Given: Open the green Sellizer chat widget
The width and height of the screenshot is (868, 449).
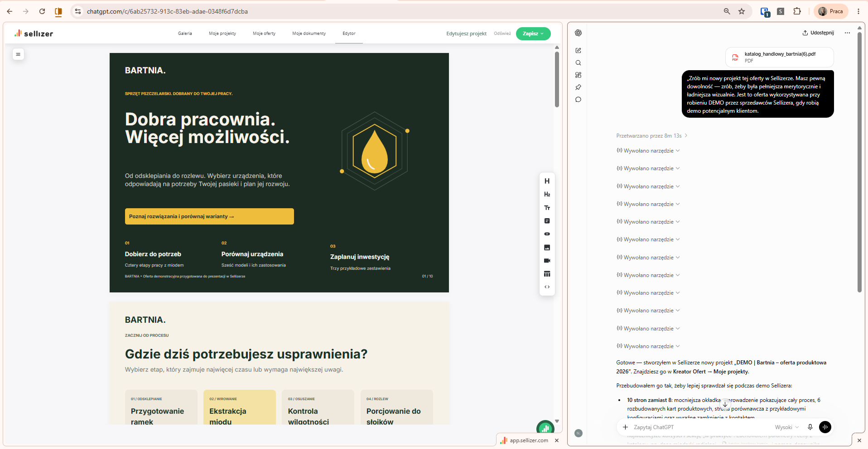Looking at the screenshot, I should tap(545, 427).
